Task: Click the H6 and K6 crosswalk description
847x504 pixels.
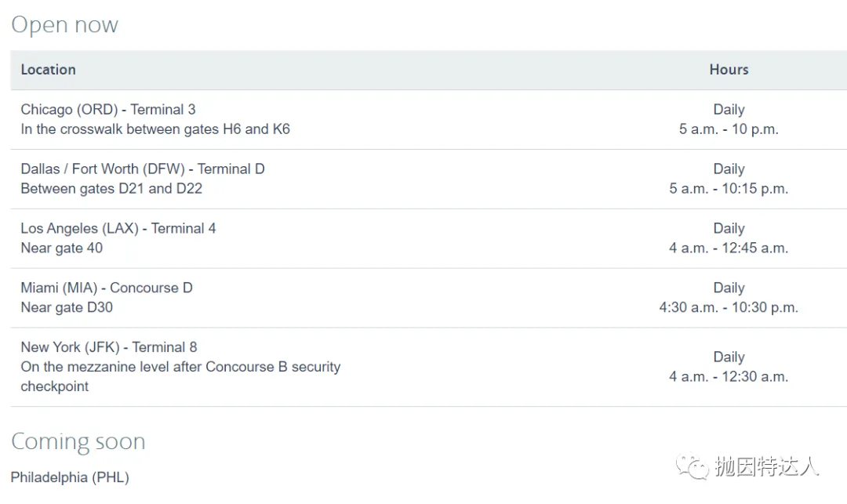Action: [155, 129]
